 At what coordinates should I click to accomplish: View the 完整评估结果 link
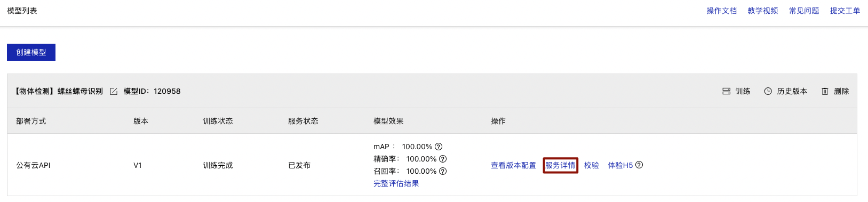pyautogui.click(x=396, y=183)
